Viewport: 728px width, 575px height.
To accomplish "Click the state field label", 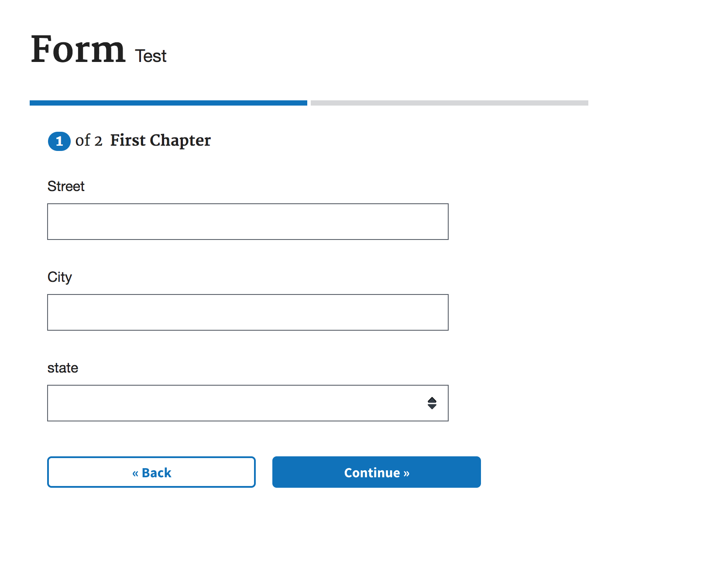I will (x=63, y=368).
